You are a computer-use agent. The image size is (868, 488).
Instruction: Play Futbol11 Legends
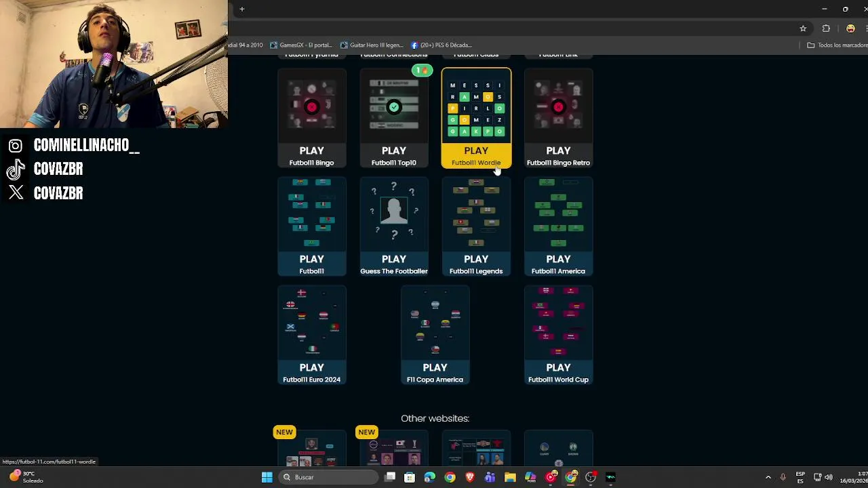click(476, 226)
